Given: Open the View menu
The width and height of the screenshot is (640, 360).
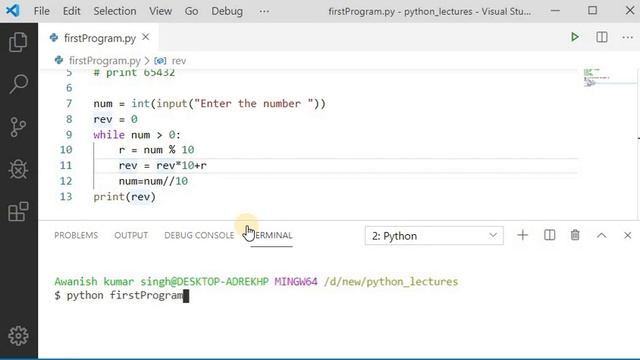Looking at the screenshot, I should [160, 11].
